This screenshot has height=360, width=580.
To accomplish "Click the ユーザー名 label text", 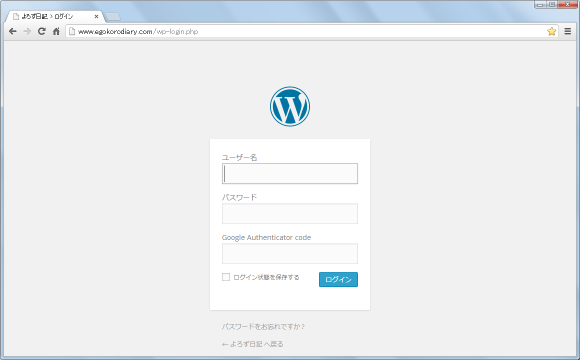I will point(239,158).
